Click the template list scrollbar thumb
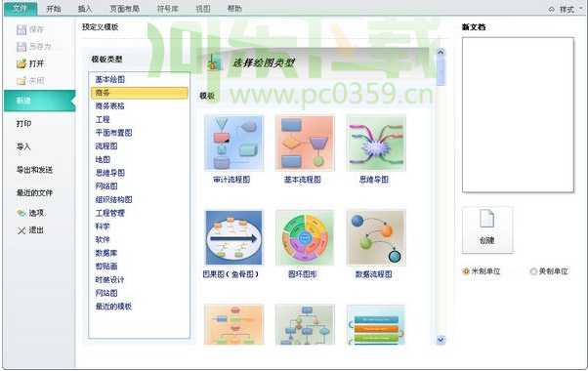This screenshot has width=588, height=371. [441, 71]
